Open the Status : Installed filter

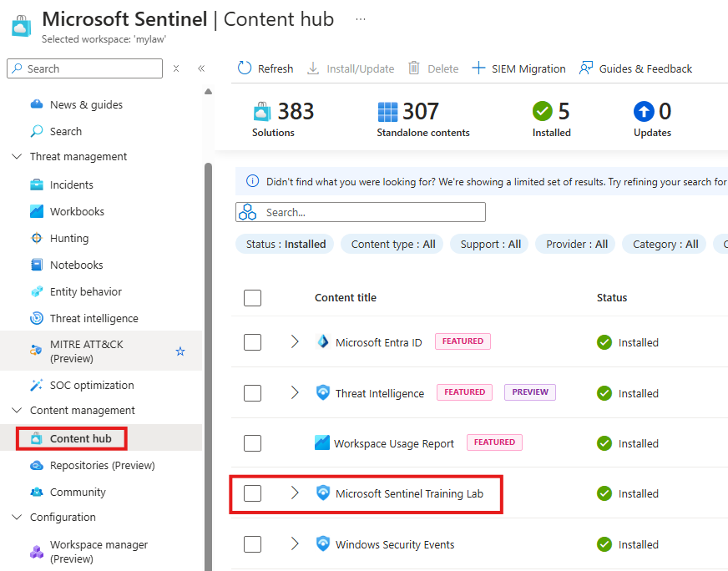(285, 245)
